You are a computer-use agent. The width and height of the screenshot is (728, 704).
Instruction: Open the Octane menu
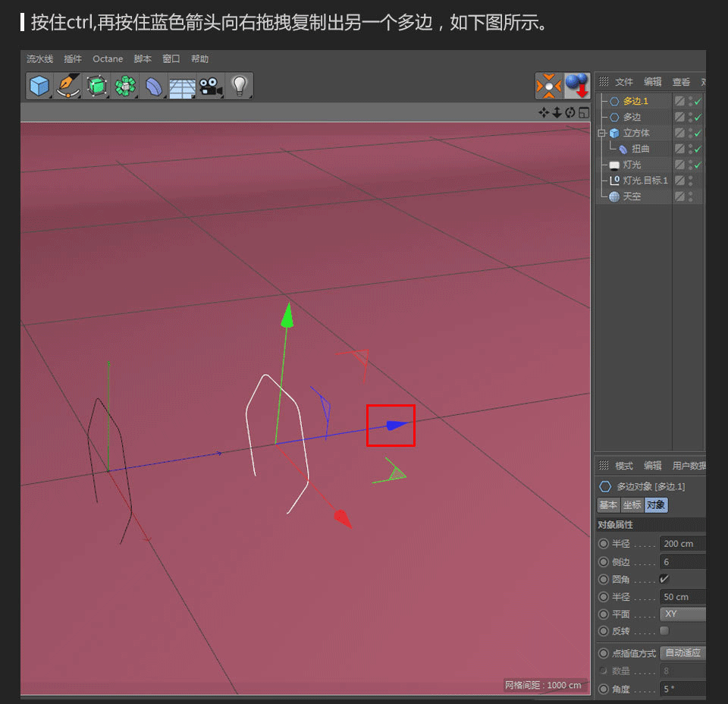pos(108,58)
